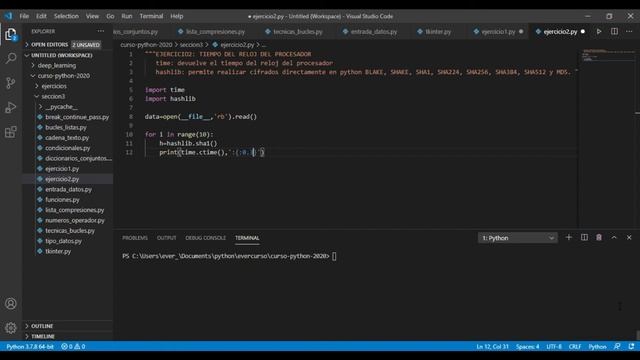This screenshot has width=640, height=360.
Task: Close the terminal panel
Action: pos(629,238)
